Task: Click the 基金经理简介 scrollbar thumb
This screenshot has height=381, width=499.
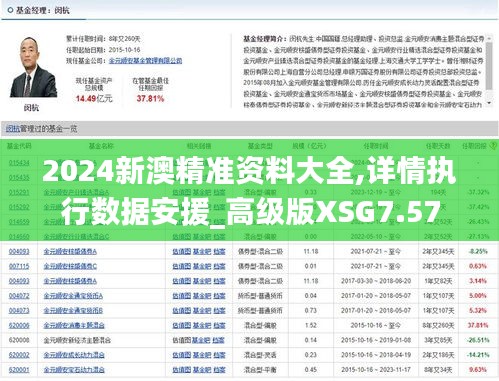Action: tap(489, 66)
